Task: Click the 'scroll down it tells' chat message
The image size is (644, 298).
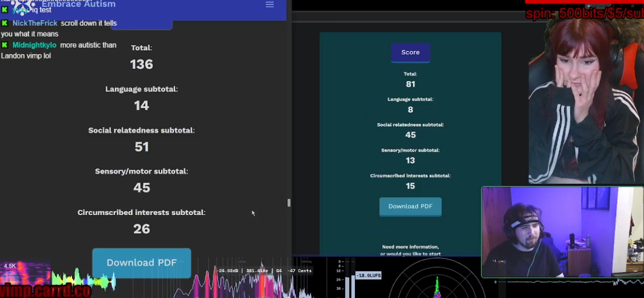Action: (89, 23)
